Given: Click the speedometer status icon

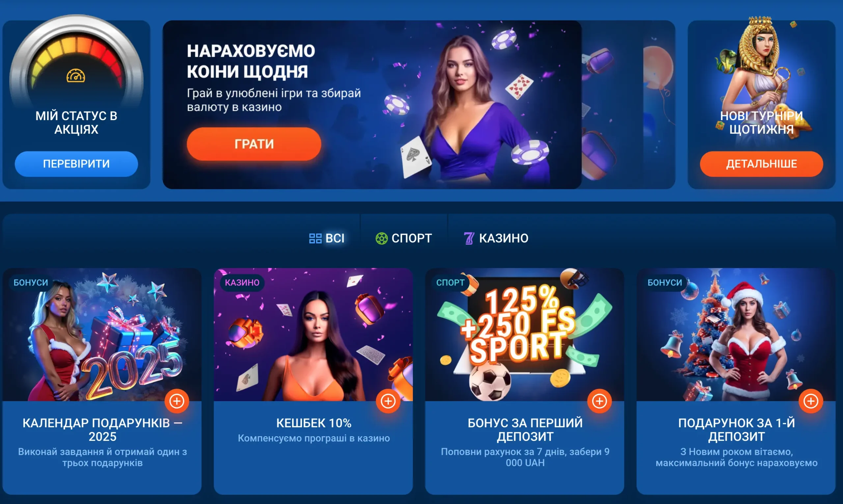Looking at the screenshot, I should [x=76, y=76].
